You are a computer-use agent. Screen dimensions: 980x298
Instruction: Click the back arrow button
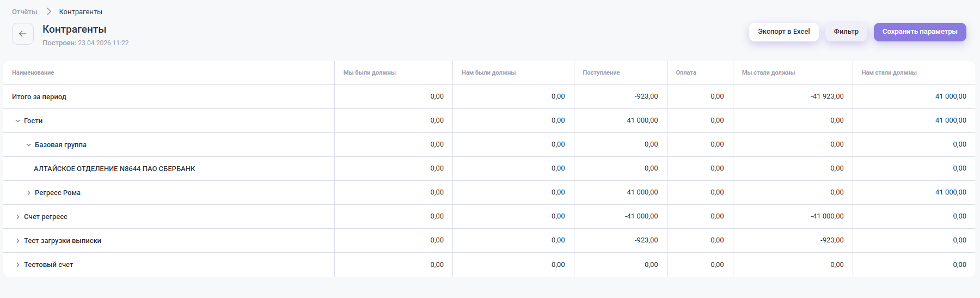pyautogui.click(x=23, y=34)
